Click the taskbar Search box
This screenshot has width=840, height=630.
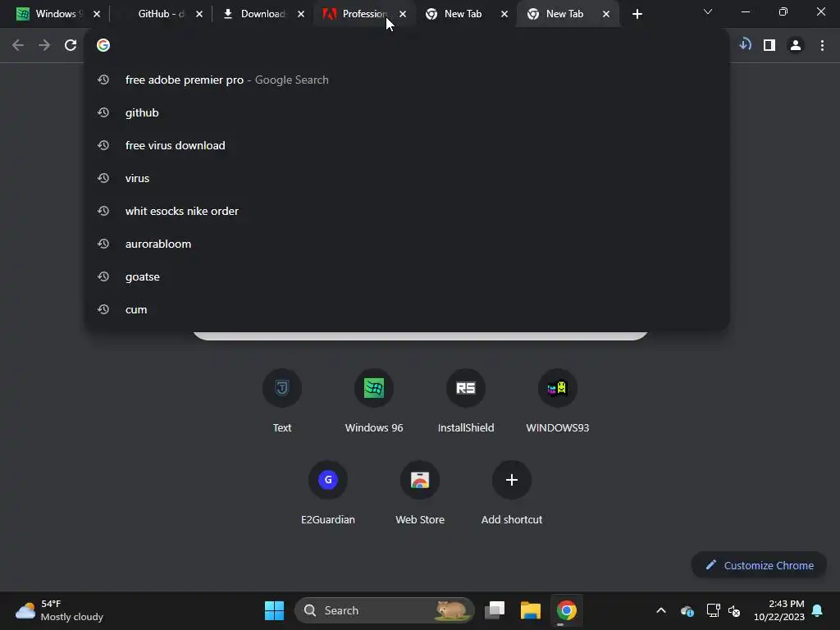[x=384, y=610]
